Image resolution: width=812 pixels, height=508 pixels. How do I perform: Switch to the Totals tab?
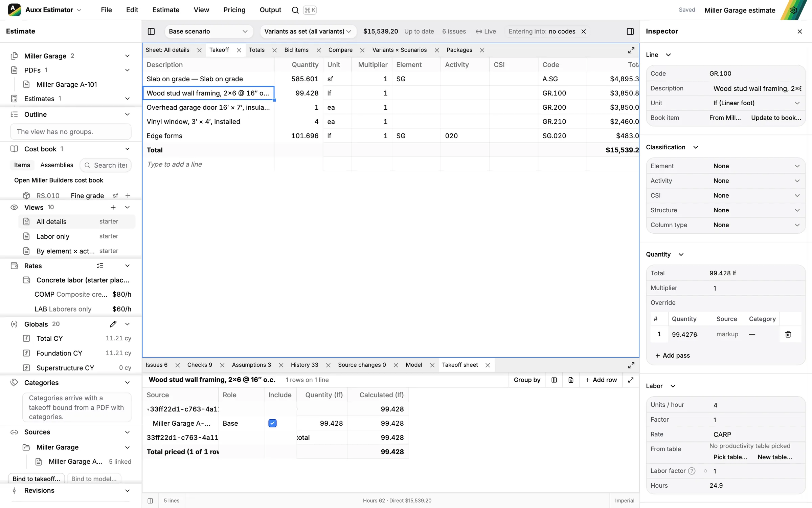[256, 50]
